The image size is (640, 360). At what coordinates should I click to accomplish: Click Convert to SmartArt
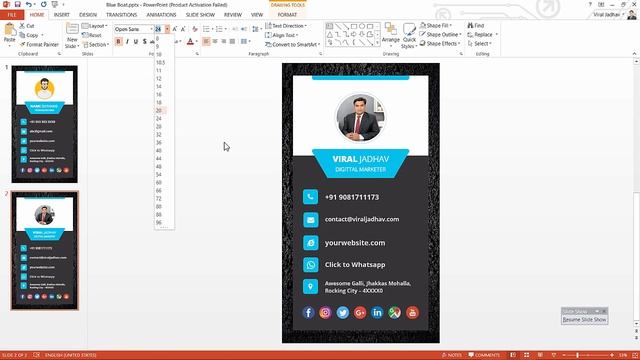click(x=292, y=44)
